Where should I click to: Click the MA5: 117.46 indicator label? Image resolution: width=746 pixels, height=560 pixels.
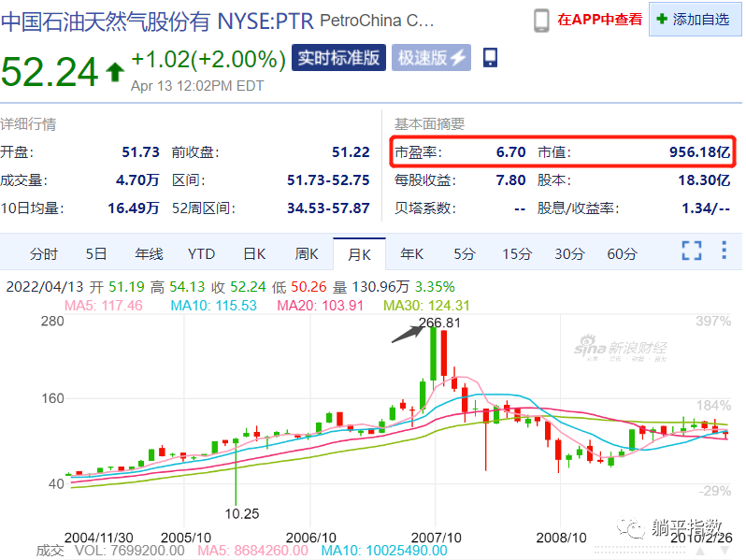(103, 306)
